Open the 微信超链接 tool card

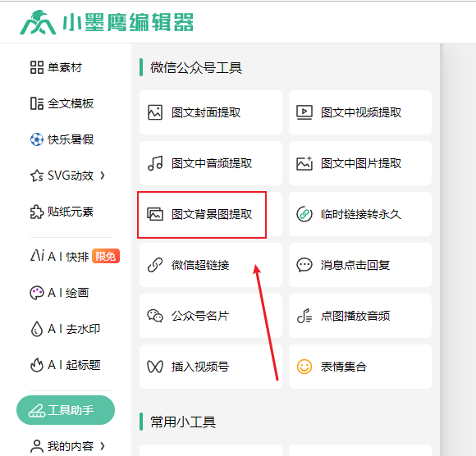211,265
